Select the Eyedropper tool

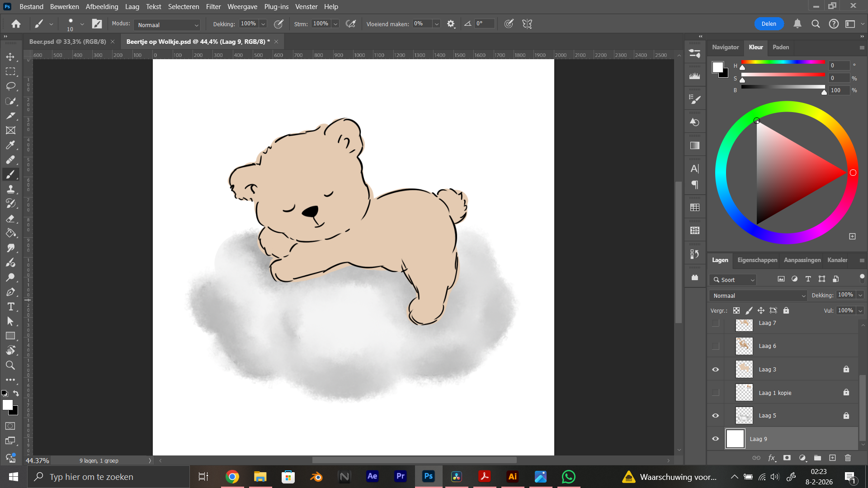[x=10, y=145]
